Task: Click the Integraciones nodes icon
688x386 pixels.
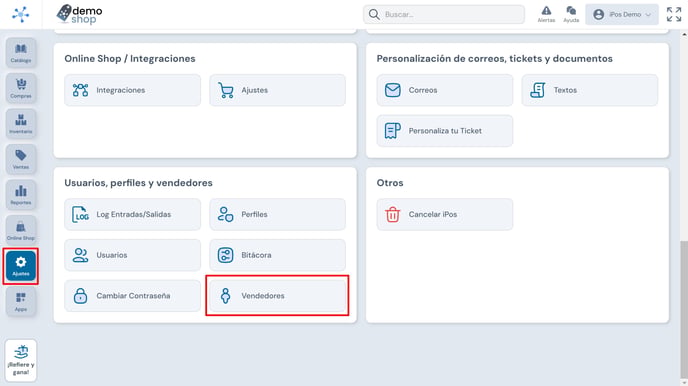Action: click(80, 90)
